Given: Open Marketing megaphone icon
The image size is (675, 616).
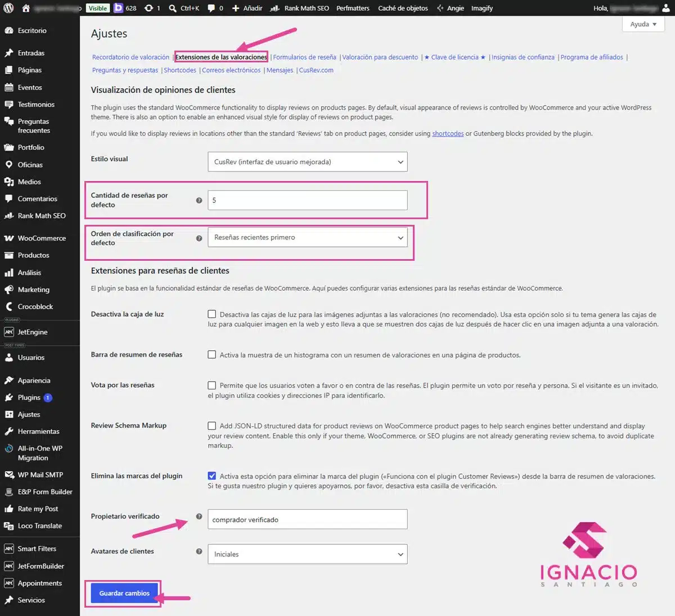Looking at the screenshot, I should coord(9,289).
